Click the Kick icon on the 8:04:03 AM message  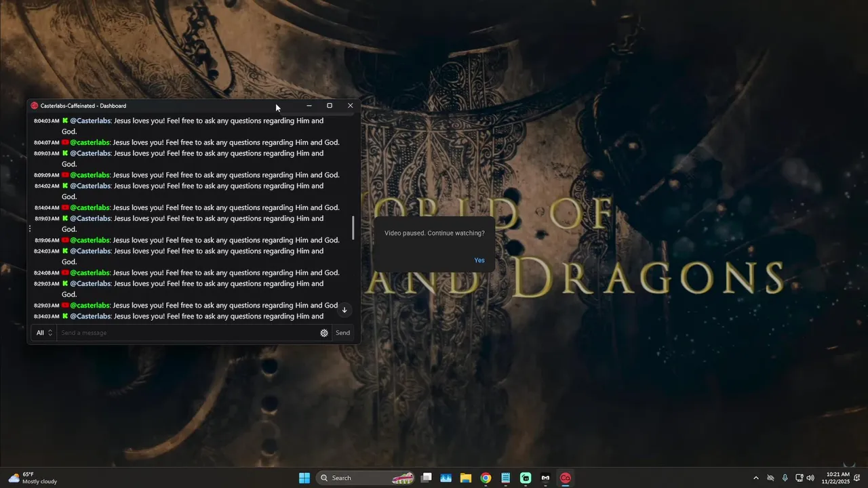[65, 121]
